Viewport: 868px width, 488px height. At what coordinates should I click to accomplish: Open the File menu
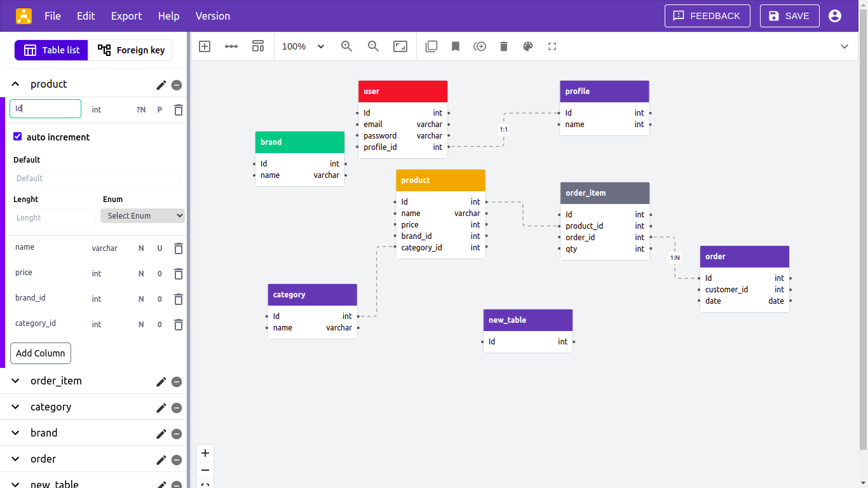click(x=53, y=16)
